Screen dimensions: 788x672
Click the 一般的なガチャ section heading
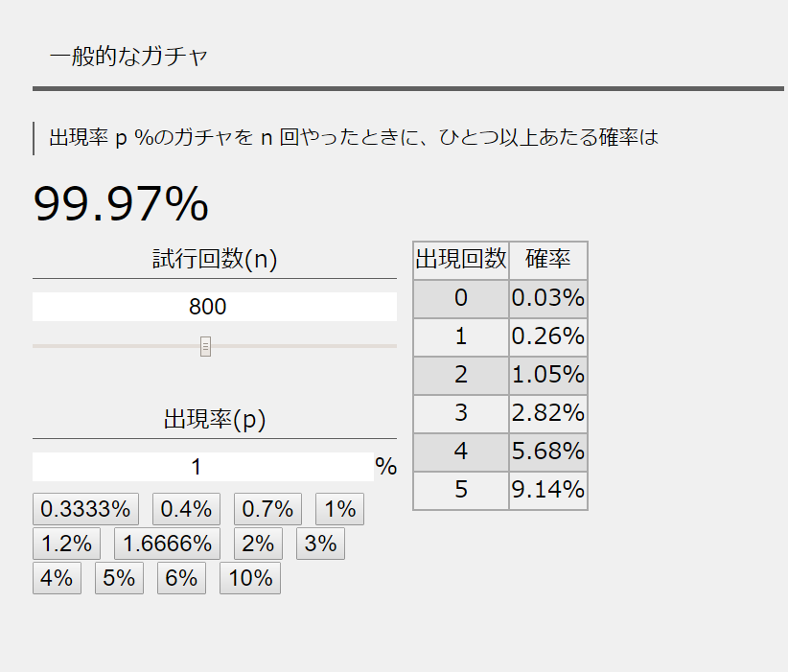point(128,57)
